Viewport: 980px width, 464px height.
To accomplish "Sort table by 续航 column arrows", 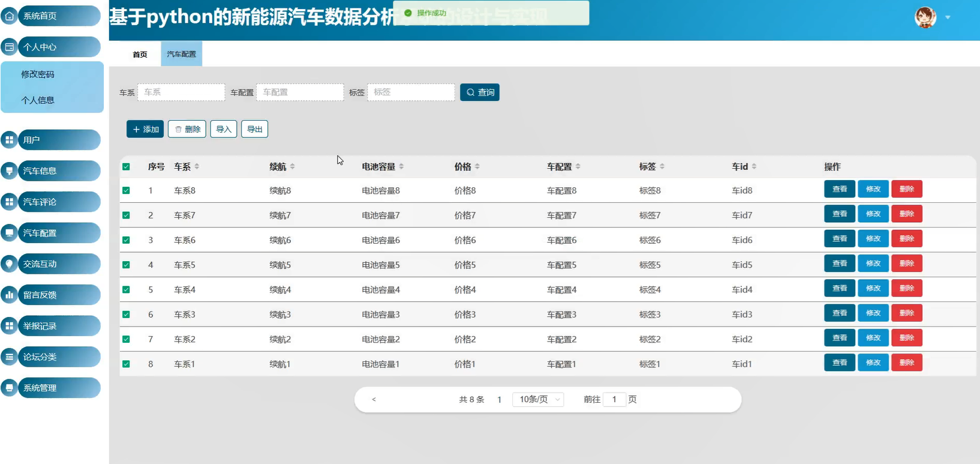I will (292, 167).
